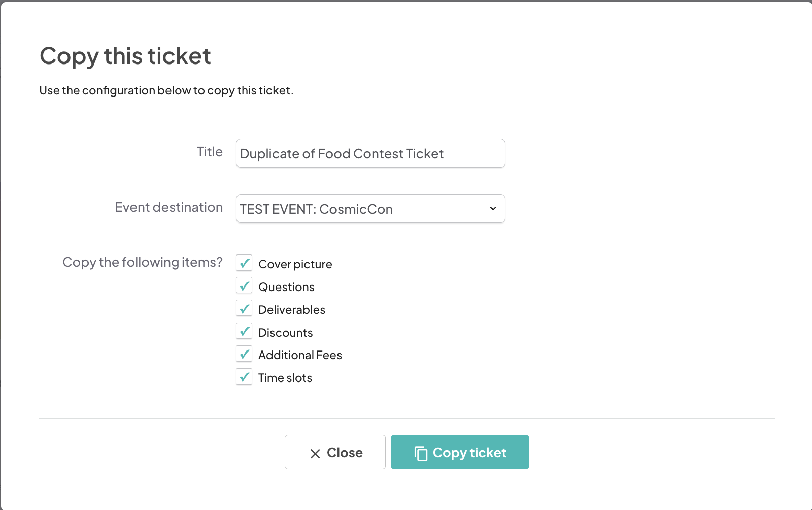The image size is (812, 510).
Task: Click the Cover picture label text
Action: click(x=295, y=264)
